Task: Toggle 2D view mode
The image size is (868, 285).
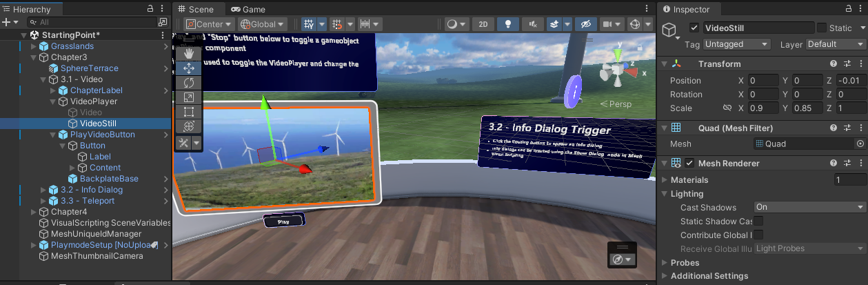Action: tap(483, 24)
